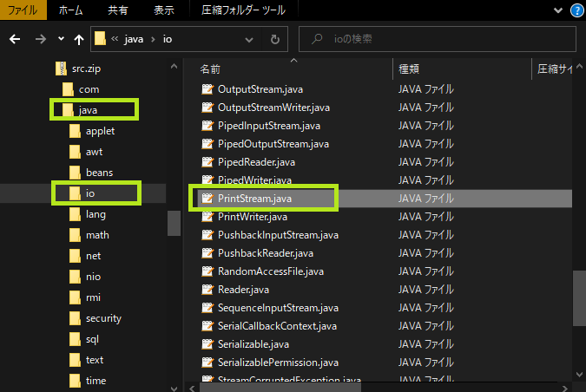Go back with the left arrow
586x392 pixels.
click(15, 39)
